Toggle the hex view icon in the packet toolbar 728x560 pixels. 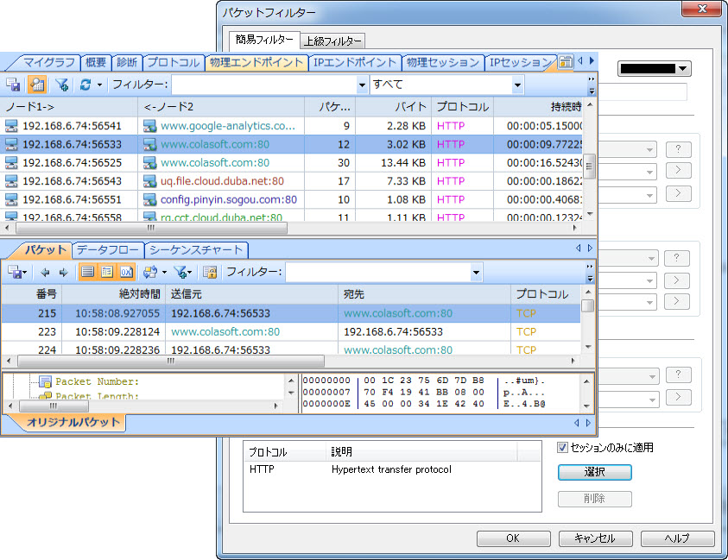click(126, 273)
